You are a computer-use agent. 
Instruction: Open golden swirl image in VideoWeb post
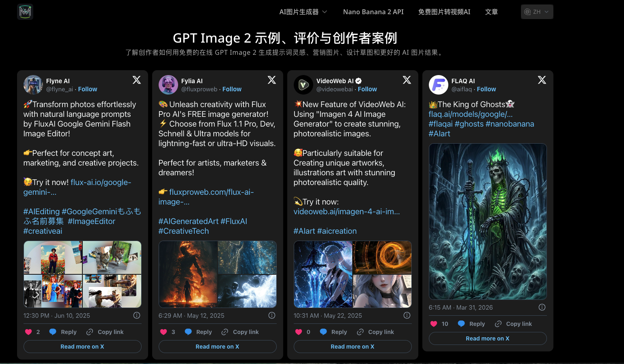(382, 257)
